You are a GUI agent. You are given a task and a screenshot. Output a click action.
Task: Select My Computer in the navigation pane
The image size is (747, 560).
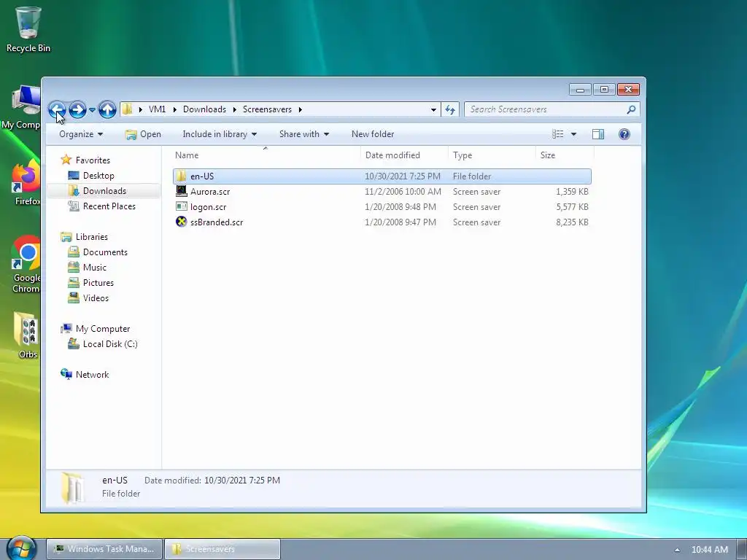[102, 329]
